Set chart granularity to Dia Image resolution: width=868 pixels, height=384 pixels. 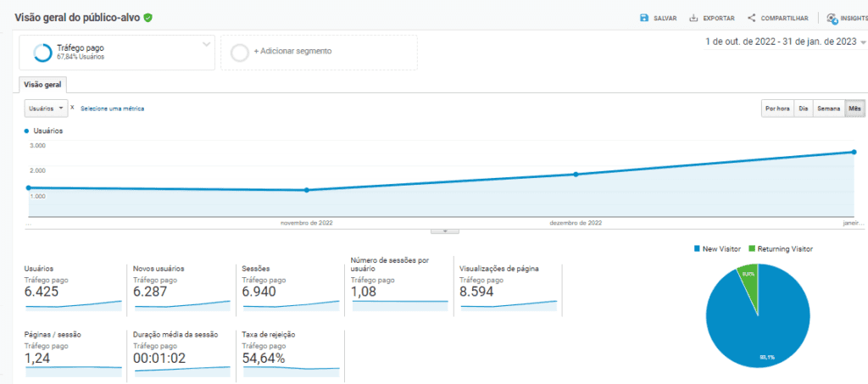[802, 109]
